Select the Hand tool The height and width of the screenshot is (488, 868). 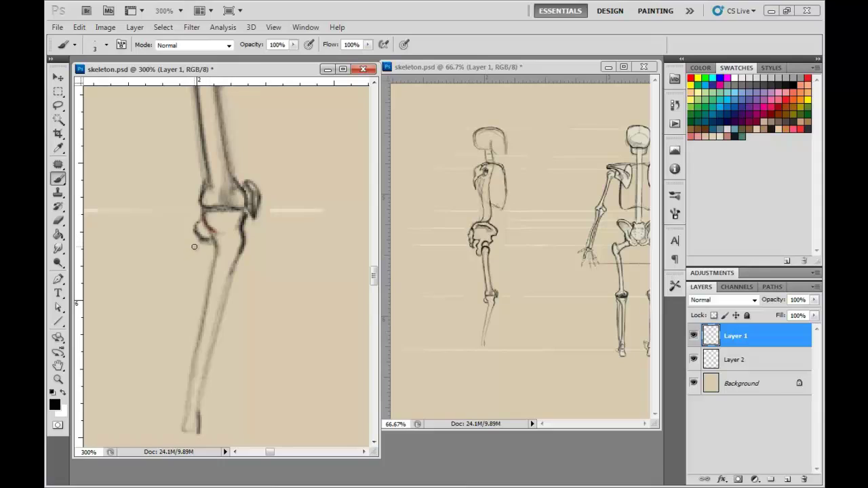tap(58, 365)
